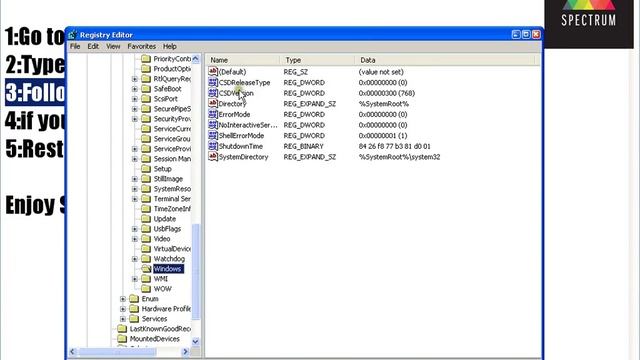
Task: Click the (Default) value string icon
Action: [213, 71]
